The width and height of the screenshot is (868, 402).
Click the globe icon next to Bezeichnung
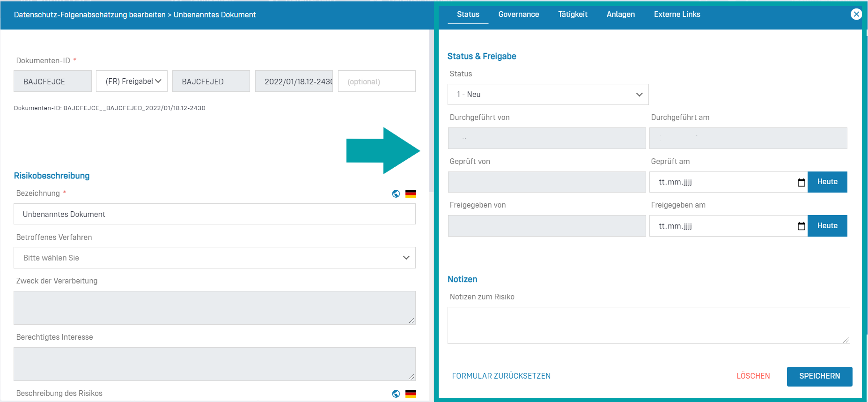396,194
